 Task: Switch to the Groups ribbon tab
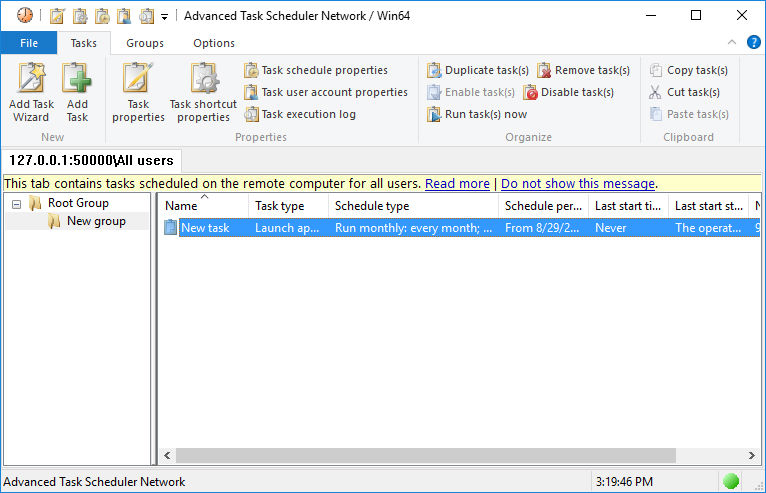[145, 43]
